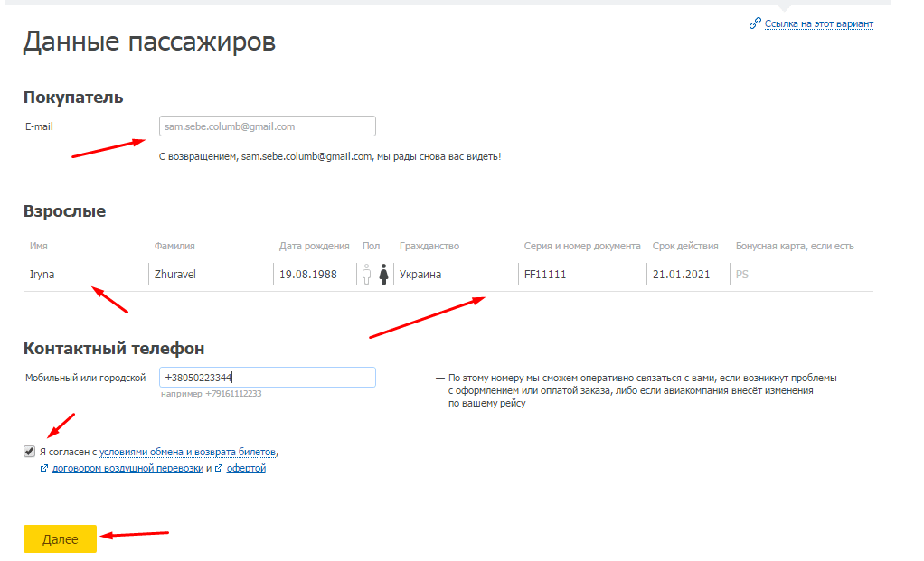Edit birth date field '19.08.1988'
Image resolution: width=924 pixels, height=561 pixels.
316,275
